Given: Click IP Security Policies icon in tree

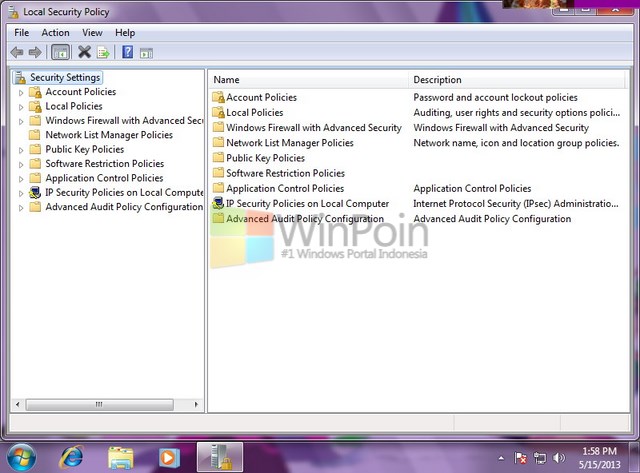Looking at the screenshot, I should point(36,192).
